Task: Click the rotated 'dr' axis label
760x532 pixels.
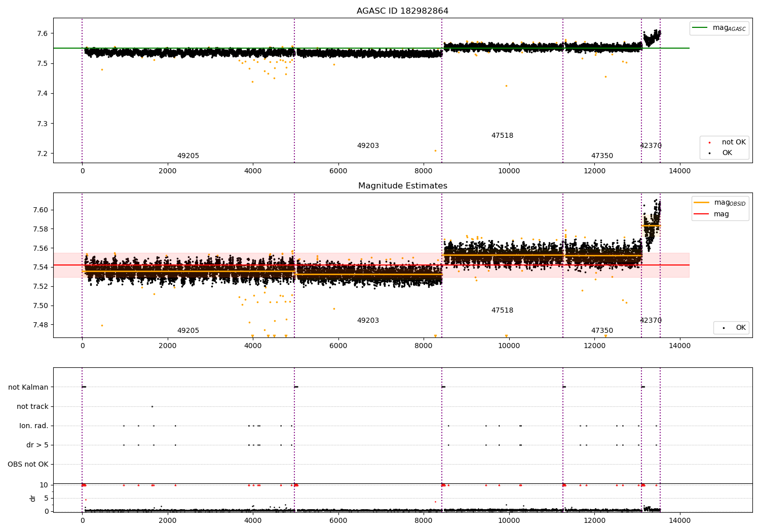Action: [x=33, y=498]
